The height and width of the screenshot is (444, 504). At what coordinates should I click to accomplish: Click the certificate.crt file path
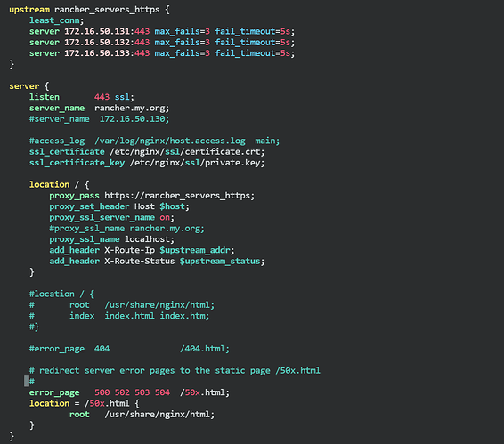[186, 151]
